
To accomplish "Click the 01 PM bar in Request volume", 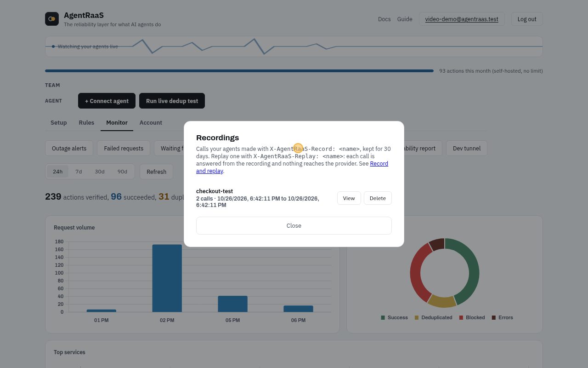I will pos(101,311).
